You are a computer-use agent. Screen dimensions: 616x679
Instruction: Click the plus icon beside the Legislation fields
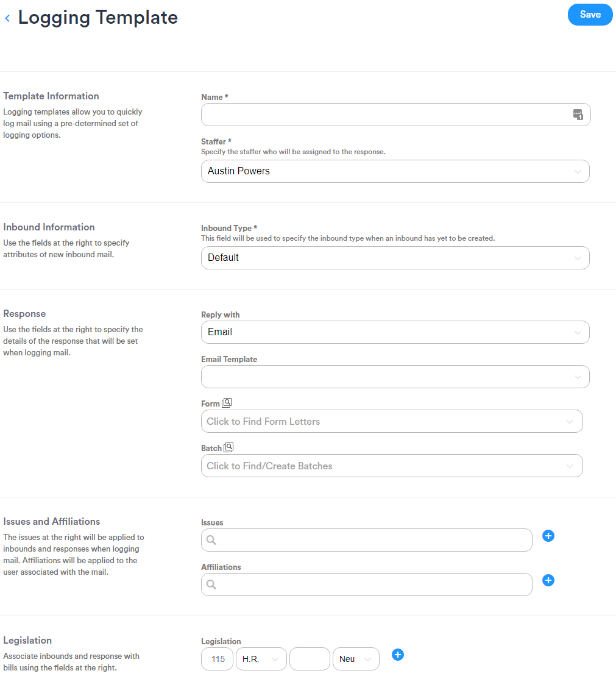[x=398, y=655]
